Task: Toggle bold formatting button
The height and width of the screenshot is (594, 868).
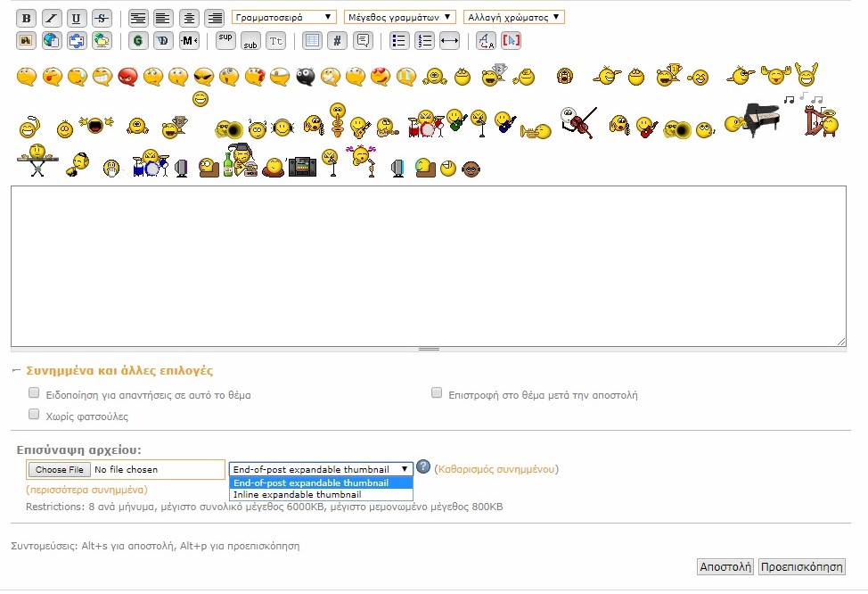Action: (26, 18)
